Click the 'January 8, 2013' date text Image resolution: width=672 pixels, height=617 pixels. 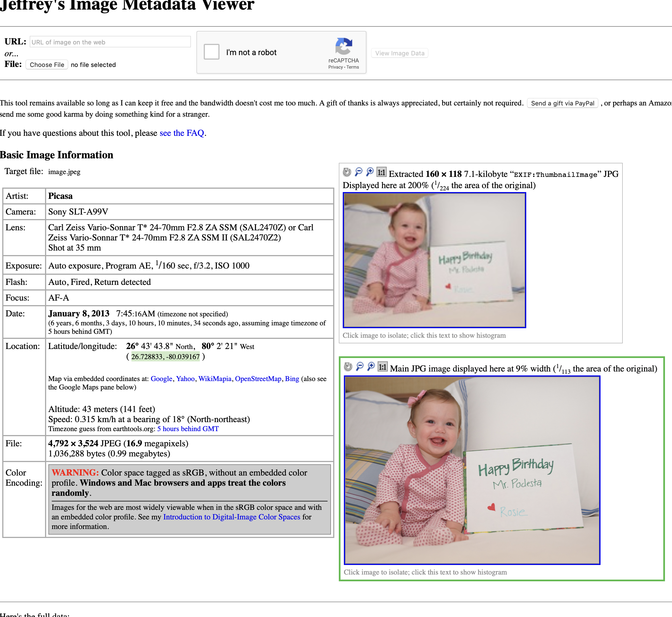click(79, 314)
